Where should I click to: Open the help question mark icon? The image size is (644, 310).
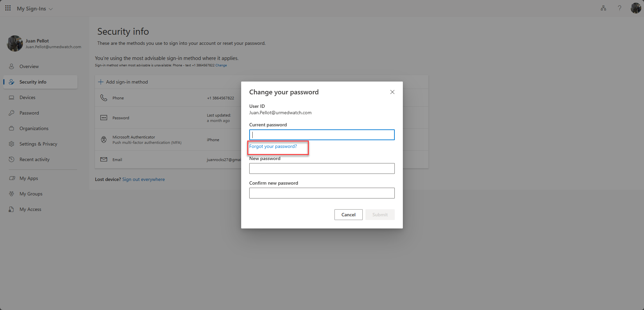pos(619,8)
